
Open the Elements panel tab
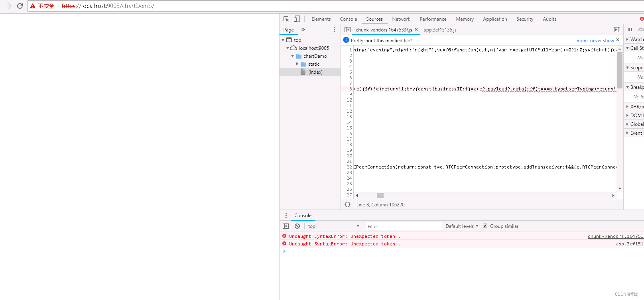click(x=321, y=19)
